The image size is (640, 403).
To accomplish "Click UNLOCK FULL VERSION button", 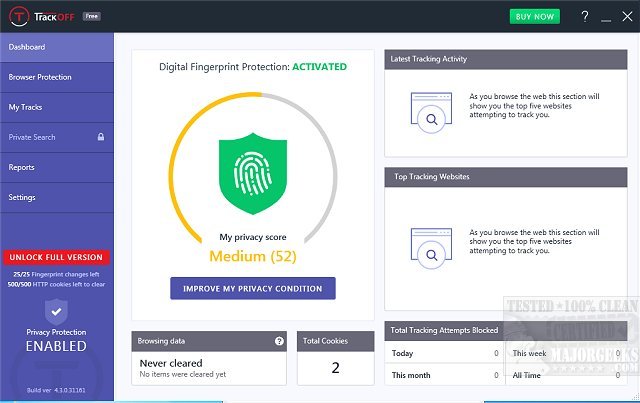I will [x=56, y=257].
